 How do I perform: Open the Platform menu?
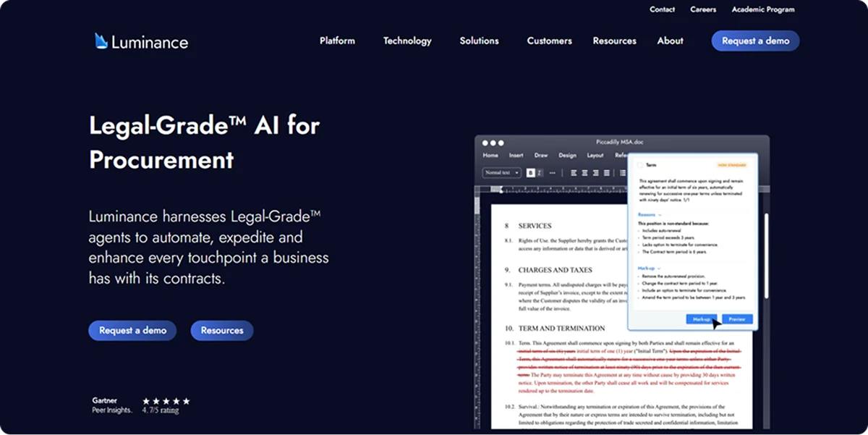click(337, 41)
